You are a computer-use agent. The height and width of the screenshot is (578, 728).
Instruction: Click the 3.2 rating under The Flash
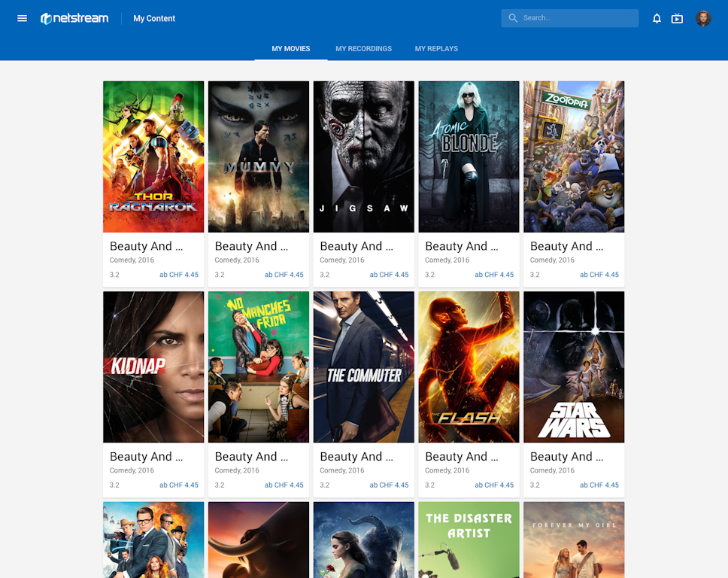pos(430,485)
